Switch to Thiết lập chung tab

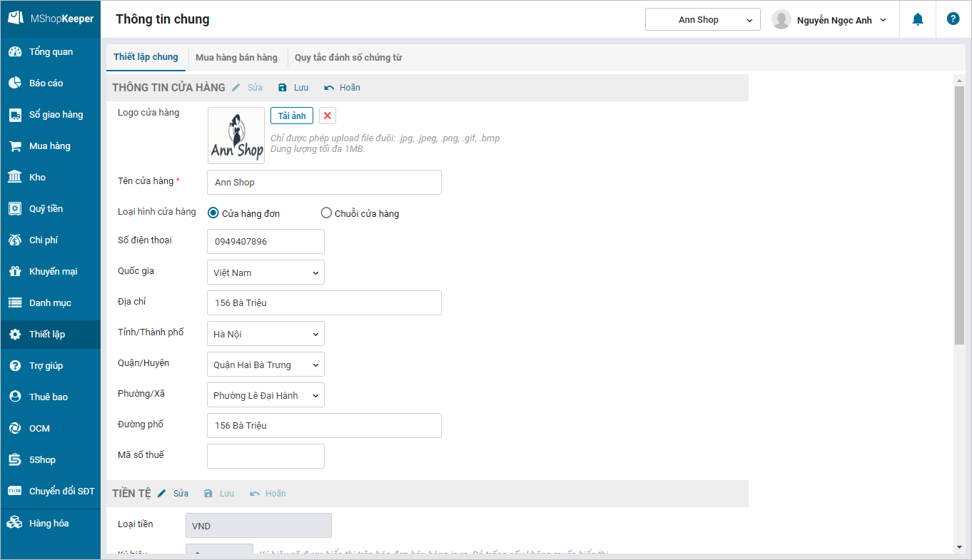click(x=146, y=57)
